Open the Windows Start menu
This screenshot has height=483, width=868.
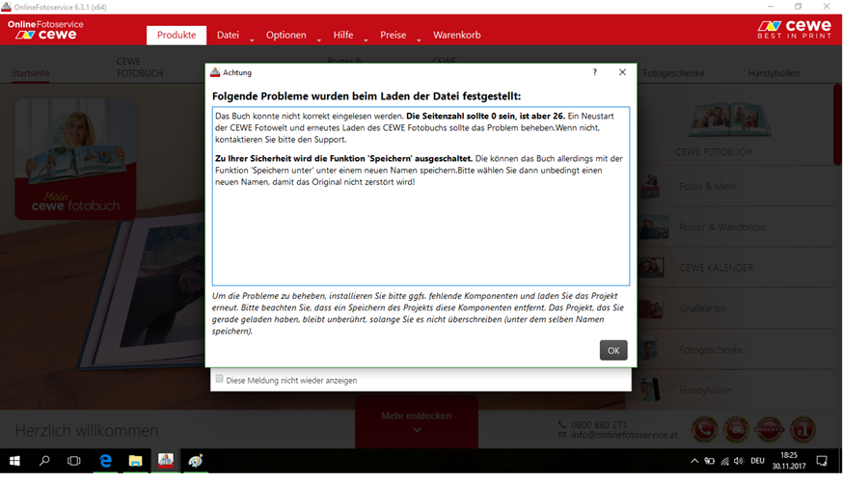pyautogui.click(x=14, y=460)
